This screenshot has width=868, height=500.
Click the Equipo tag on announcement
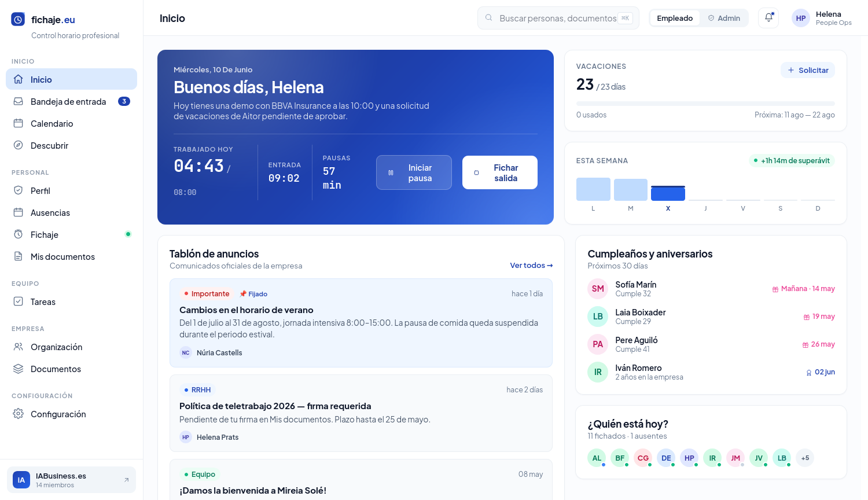point(200,474)
